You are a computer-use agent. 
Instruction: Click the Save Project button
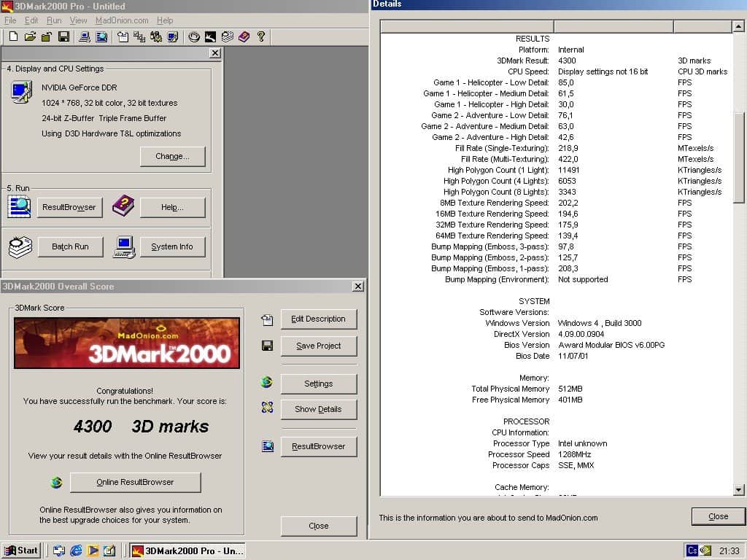click(x=318, y=346)
